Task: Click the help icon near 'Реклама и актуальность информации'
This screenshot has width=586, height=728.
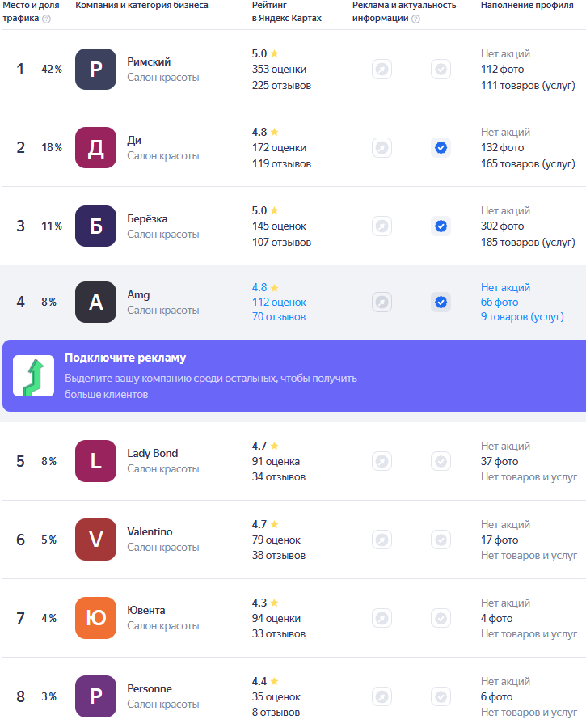Action: coord(415,19)
